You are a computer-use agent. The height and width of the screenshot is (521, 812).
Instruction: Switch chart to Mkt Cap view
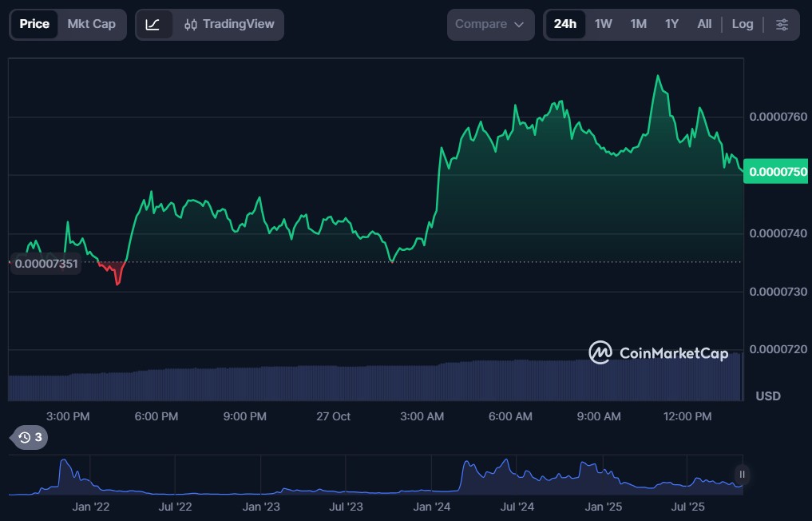pyautogui.click(x=91, y=24)
